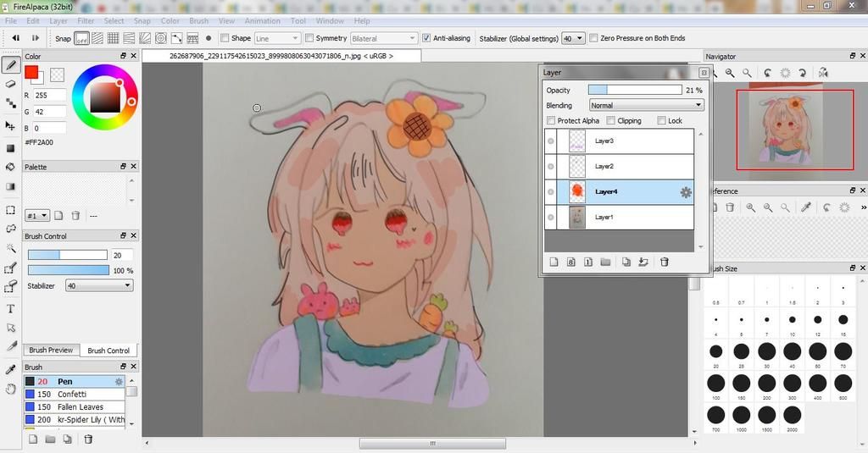
Task: Select the Move tool
Action: click(10, 125)
